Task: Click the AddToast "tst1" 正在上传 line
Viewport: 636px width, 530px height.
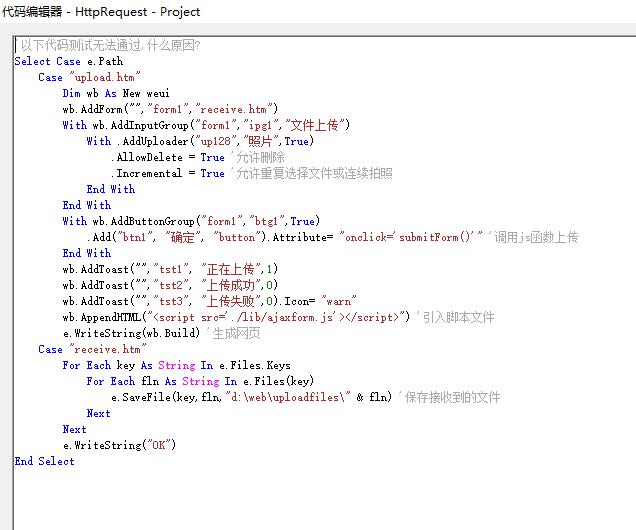Action: click(170, 269)
